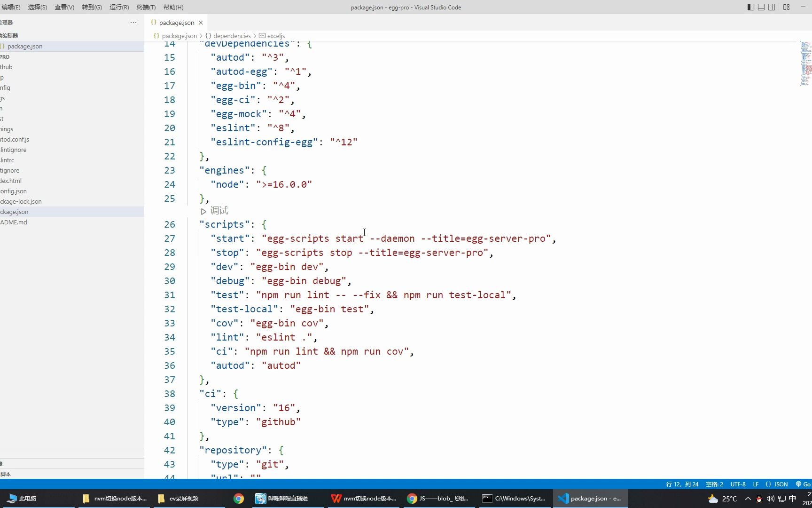The height and width of the screenshot is (508, 812).
Task: Toggle secondary sidebar layout icon
Action: point(772,7)
